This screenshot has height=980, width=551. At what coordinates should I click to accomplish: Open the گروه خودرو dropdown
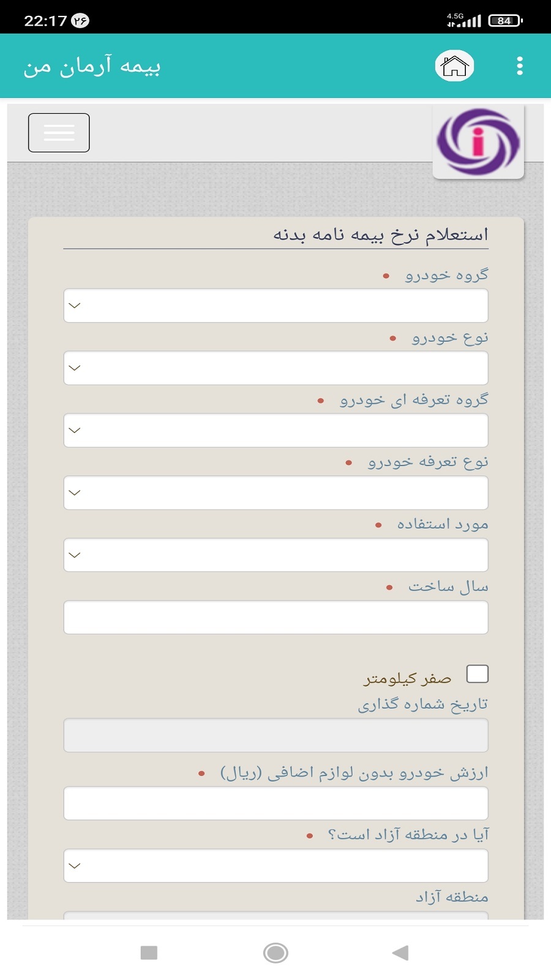coord(275,305)
